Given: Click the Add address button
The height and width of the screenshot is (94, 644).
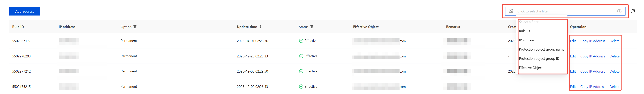Looking at the screenshot, I should 24,11.
